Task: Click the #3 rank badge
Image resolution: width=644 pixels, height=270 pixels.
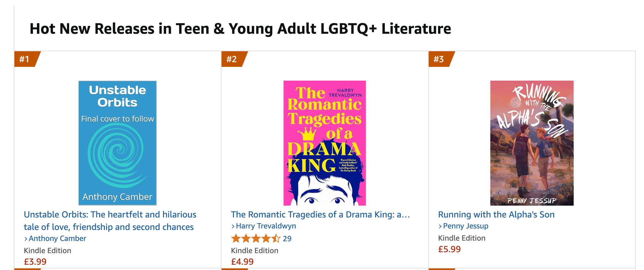Action: coord(439,59)
